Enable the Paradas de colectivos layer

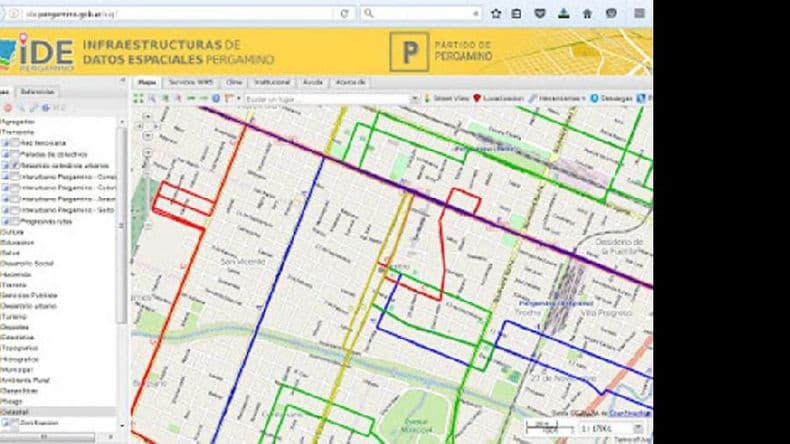click(x=15, y=154)
